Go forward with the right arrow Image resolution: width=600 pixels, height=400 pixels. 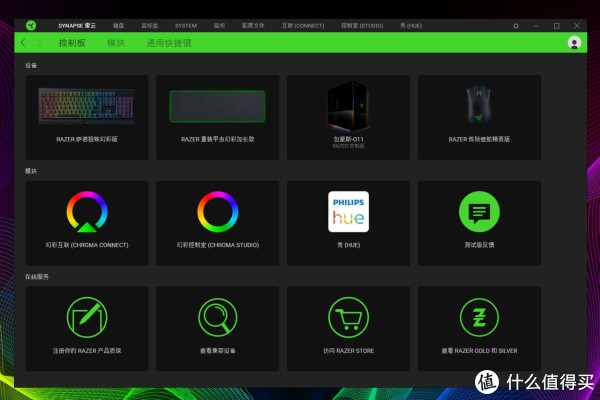(x=39, y=42)
